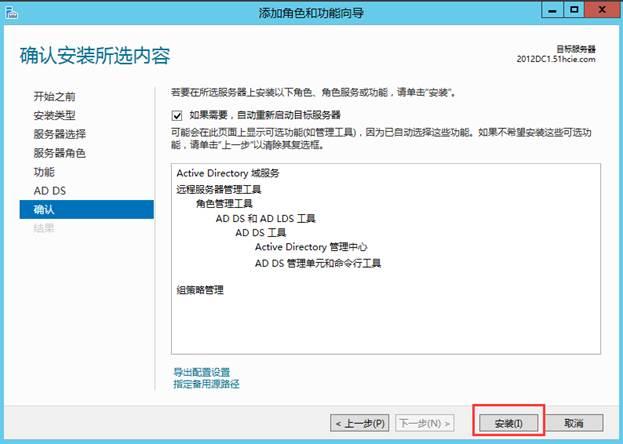Select AD DS 和 AD LDS 工具 entry
The height and width of the screenshot is (444, 623).
(265, 218)
